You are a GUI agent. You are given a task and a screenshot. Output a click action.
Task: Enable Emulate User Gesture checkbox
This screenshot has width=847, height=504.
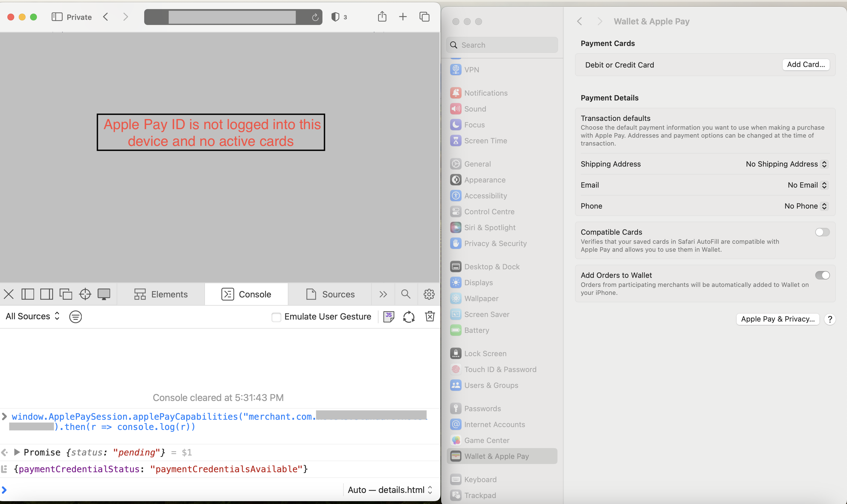pos(276,317)
